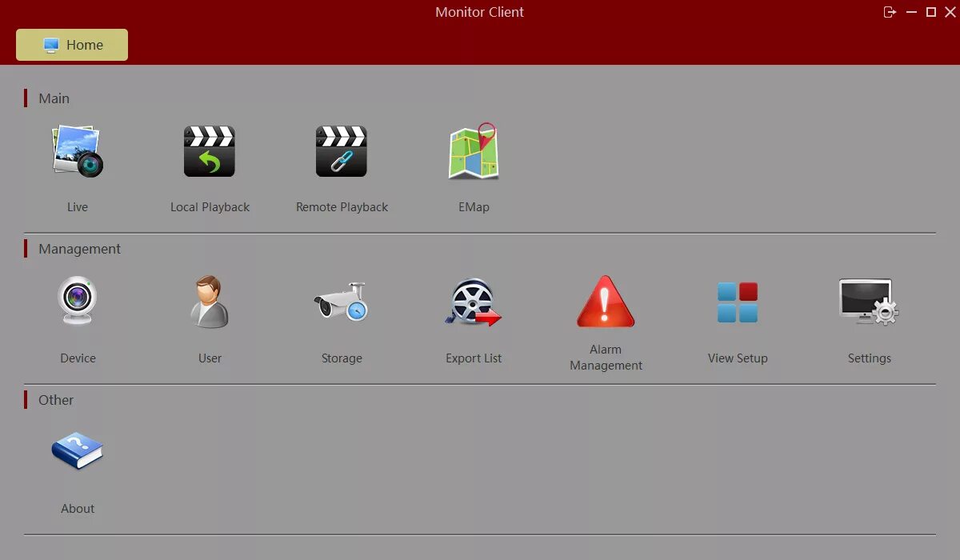This screenshot has height=560, width=960.
Task: Open Storage security camera icon
Action: click(x=342, y=302)
